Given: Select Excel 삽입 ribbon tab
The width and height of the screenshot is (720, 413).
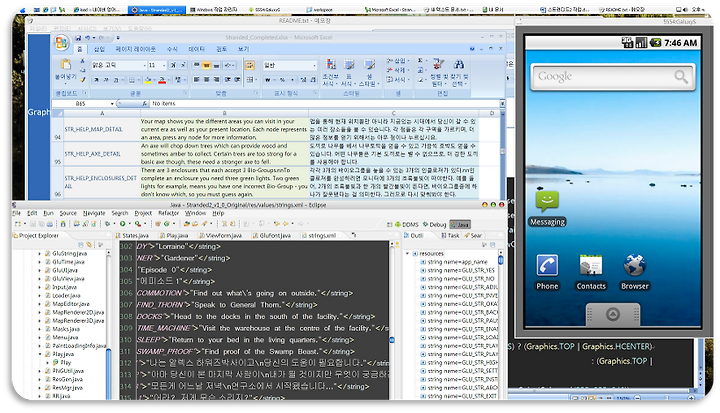Looking at the screenshot, I should (99, 49).
